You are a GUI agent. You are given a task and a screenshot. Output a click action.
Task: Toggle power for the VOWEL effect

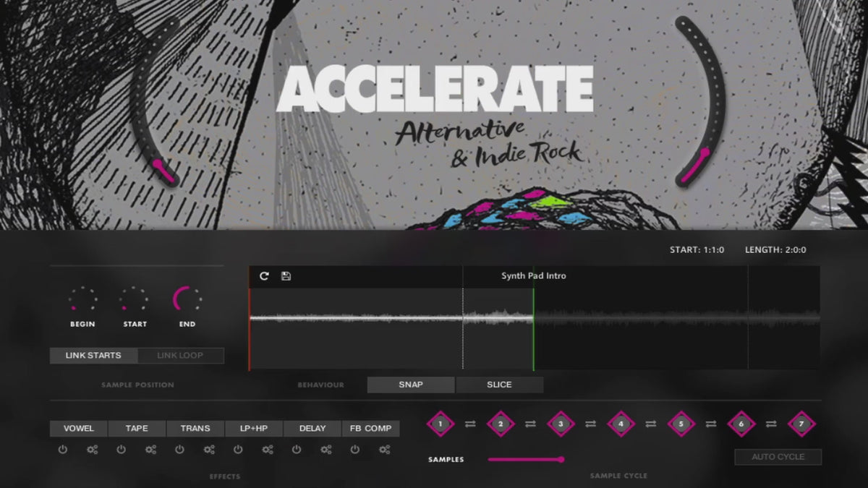point(63,450)
